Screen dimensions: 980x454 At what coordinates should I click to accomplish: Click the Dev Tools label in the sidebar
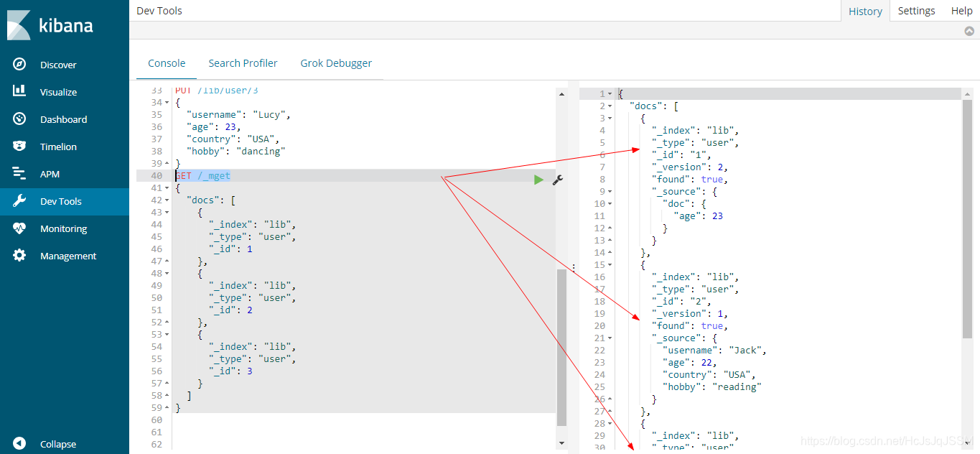click(x=61, y=201)
